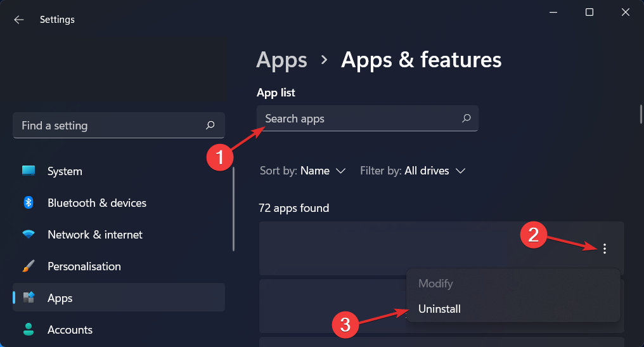Image resolution: width=644 pixels, height=347 pixels.
Task: Go to Apps breadcrumb link
Action: point(281,60)
